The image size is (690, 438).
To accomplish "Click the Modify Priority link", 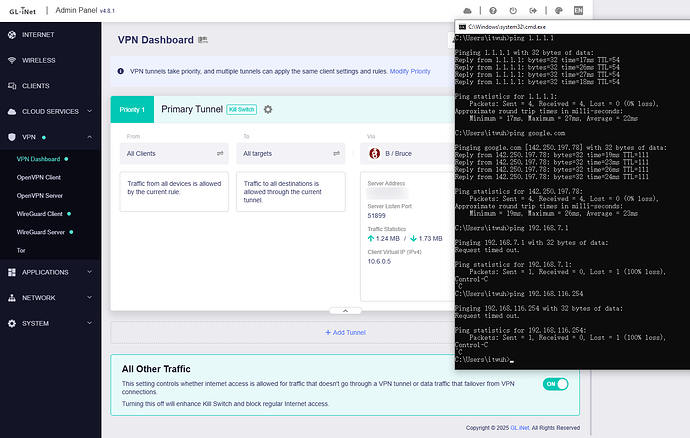I will pyautogui.click(x=410, y=72).
